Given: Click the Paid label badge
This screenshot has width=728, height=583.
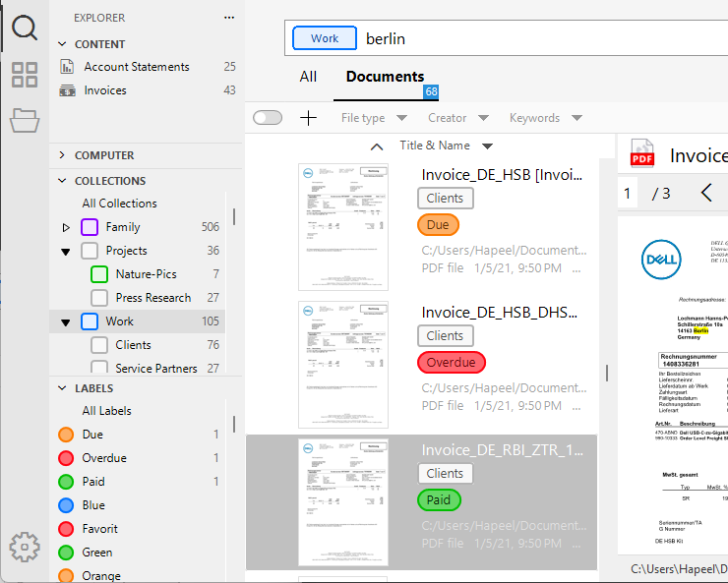Looking at the screenshot, I should pyautogui.click(x=439, y=500).
